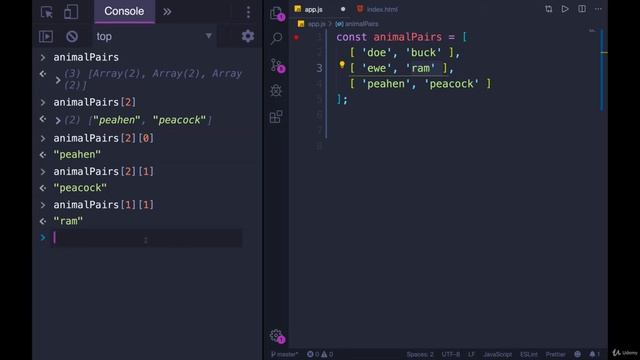Image resolution: width=640 pixels, height=360 pixels.
Task: Click the 'doe' string in the editor
Action: [376, 53]
